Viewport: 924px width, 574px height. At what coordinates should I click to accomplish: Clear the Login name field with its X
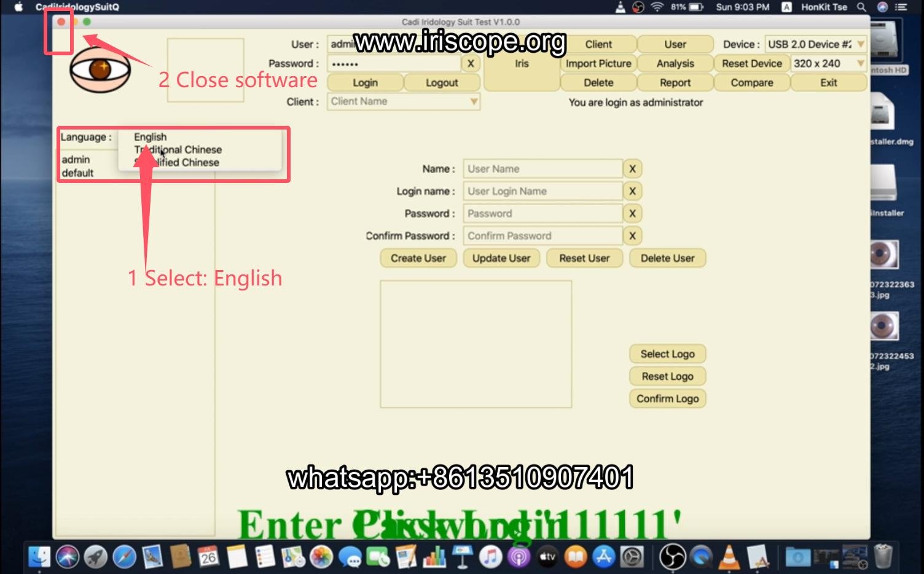[x=632, y=191]
